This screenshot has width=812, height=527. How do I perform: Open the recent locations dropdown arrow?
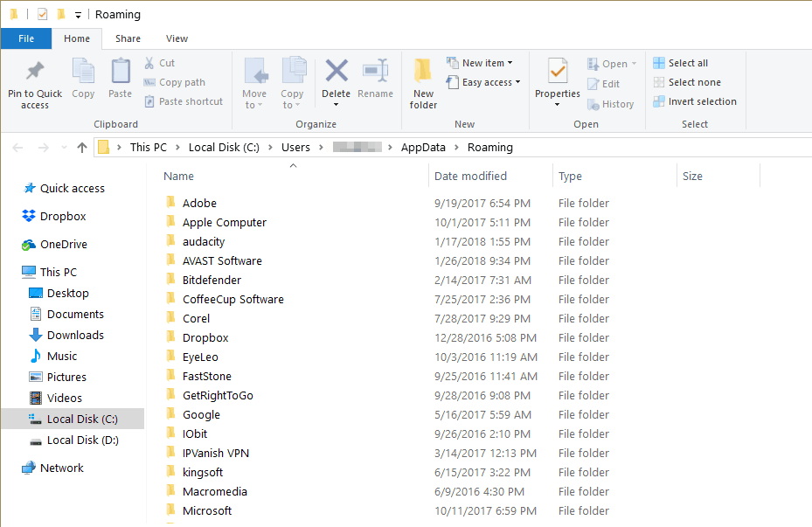click(x=64, y=148)
